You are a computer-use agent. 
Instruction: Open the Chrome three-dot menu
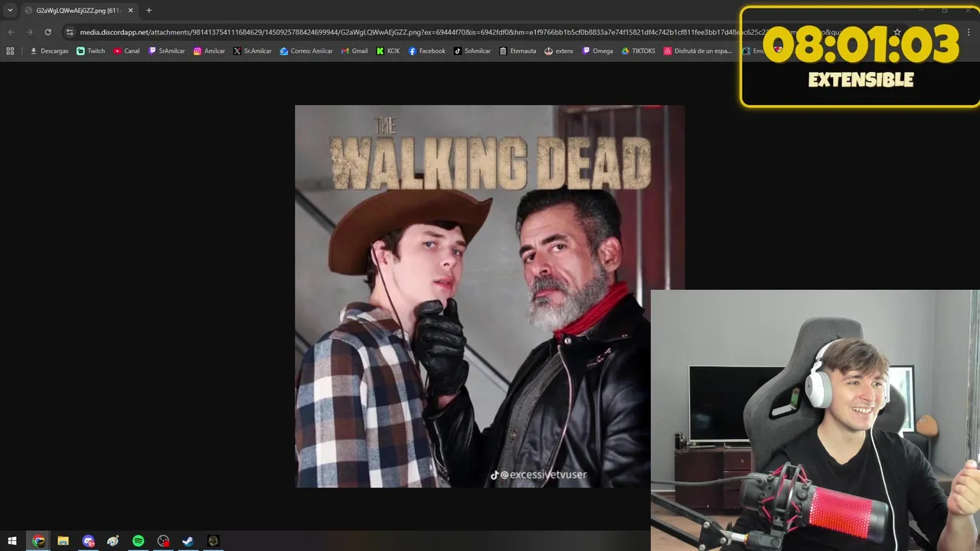point(969,32)
